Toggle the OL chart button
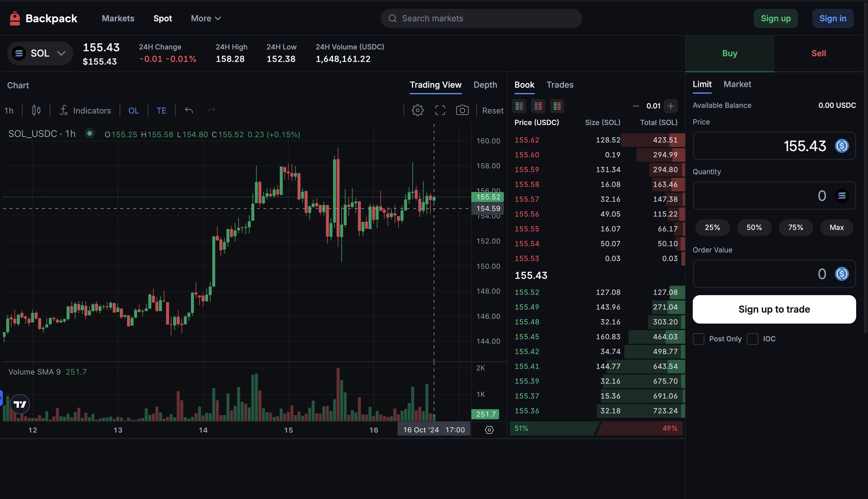 click(134, 110)
